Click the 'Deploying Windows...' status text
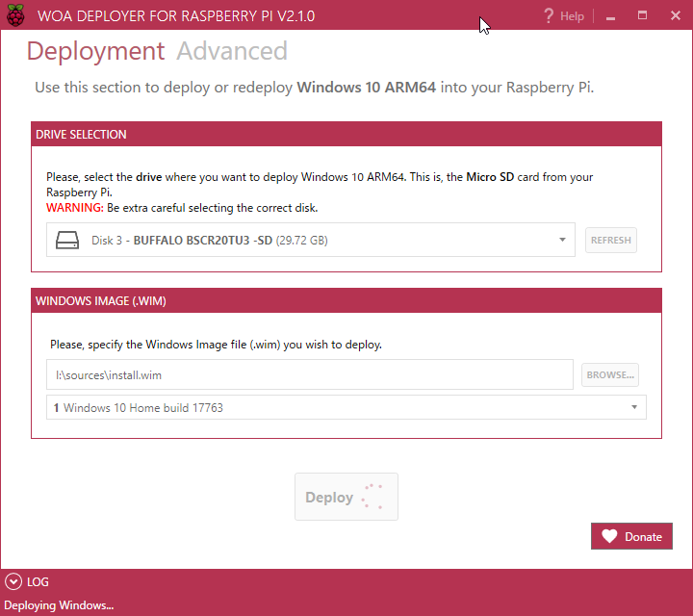Viewport: 693px width, 616px height. [x=59, y=605]
